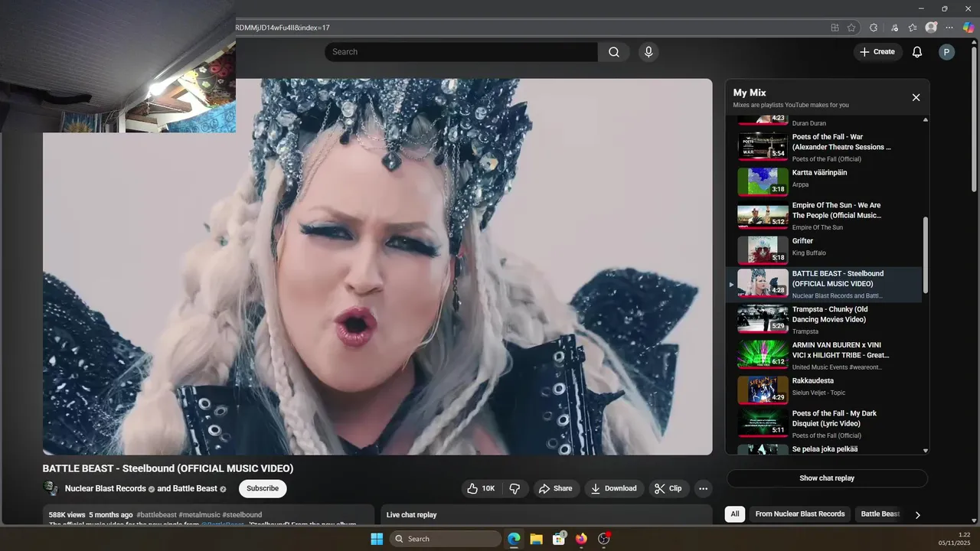Play Rakkaudesta by Sielun Veljet

tap(824, 390)
